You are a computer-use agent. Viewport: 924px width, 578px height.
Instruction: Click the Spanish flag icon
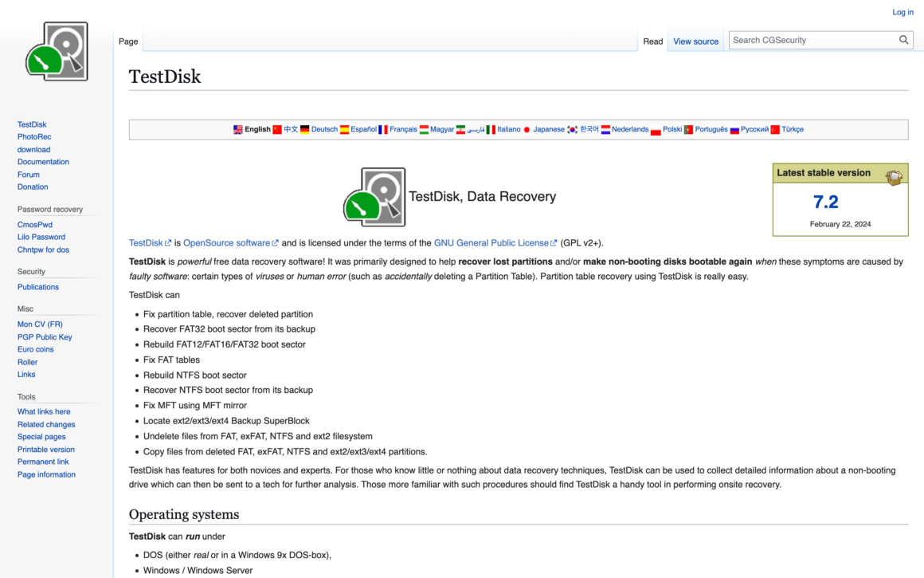344,130
